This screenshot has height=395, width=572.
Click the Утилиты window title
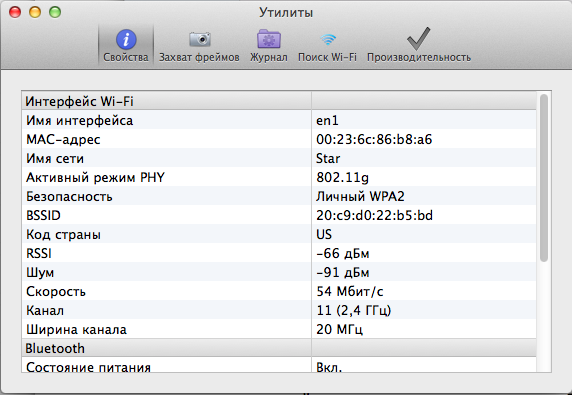point(286,12)
